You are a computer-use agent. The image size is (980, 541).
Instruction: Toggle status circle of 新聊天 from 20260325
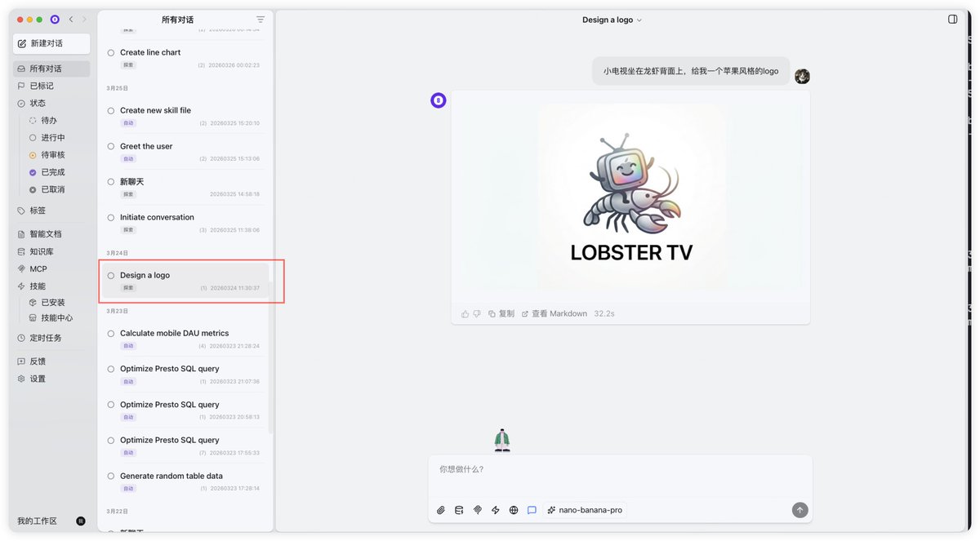(x=111, y=182)
